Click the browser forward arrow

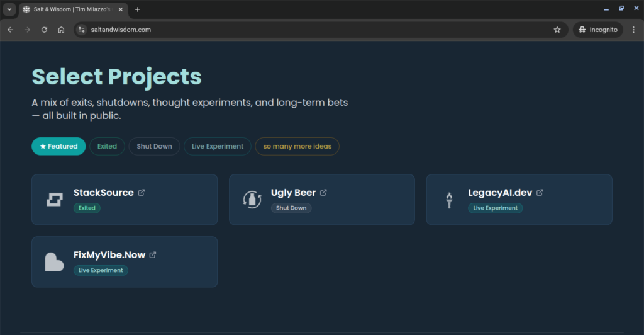tap(27, 30)
